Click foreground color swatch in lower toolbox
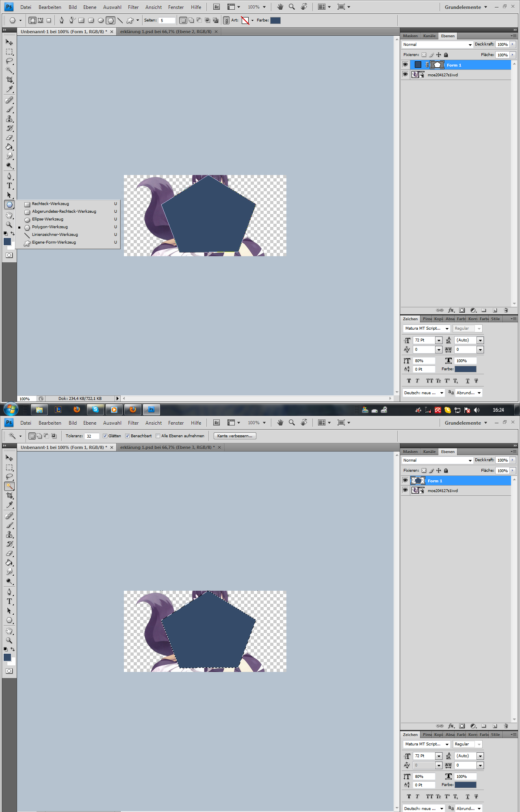 [7, 657]
